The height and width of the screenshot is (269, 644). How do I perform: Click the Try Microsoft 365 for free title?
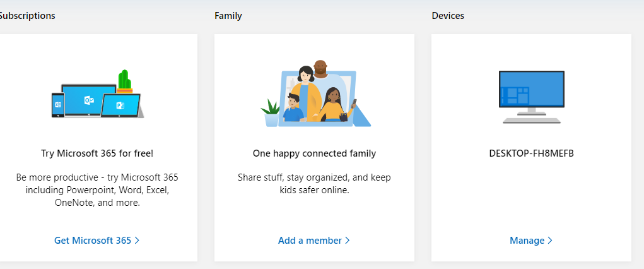97,153
